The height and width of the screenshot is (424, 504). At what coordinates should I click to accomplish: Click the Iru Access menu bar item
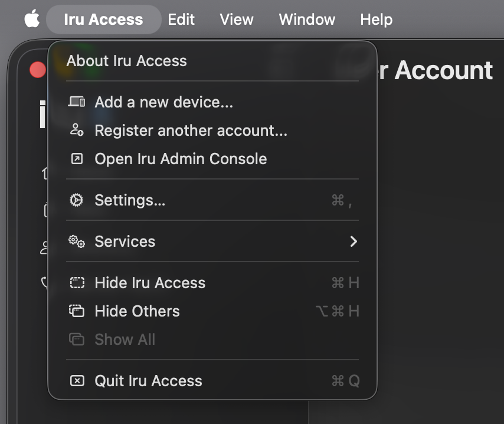pos(103,19)
